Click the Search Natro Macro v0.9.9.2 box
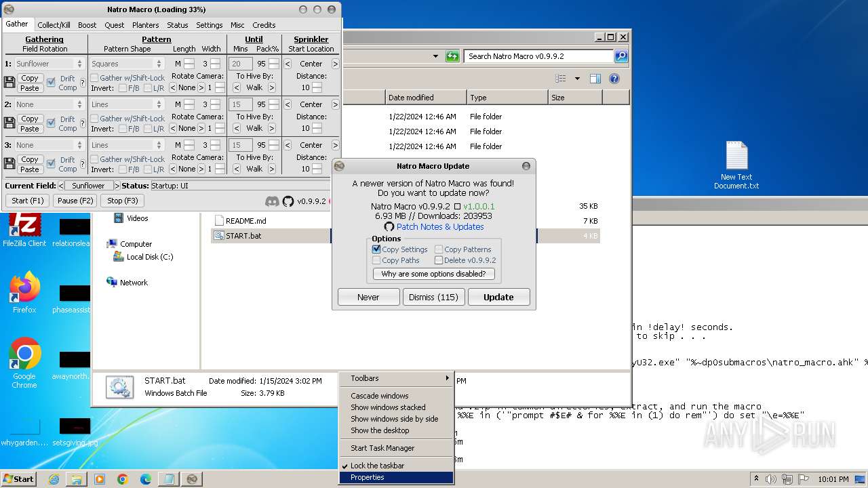Image resolution: width=868 pixels, height=488 pixels. point(539,56)
